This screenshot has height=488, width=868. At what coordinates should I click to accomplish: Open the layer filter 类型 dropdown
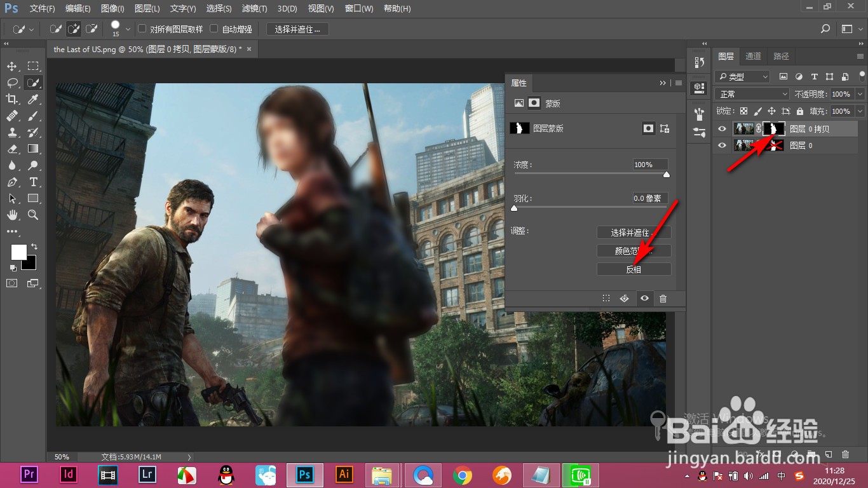[x=742, y=76]
